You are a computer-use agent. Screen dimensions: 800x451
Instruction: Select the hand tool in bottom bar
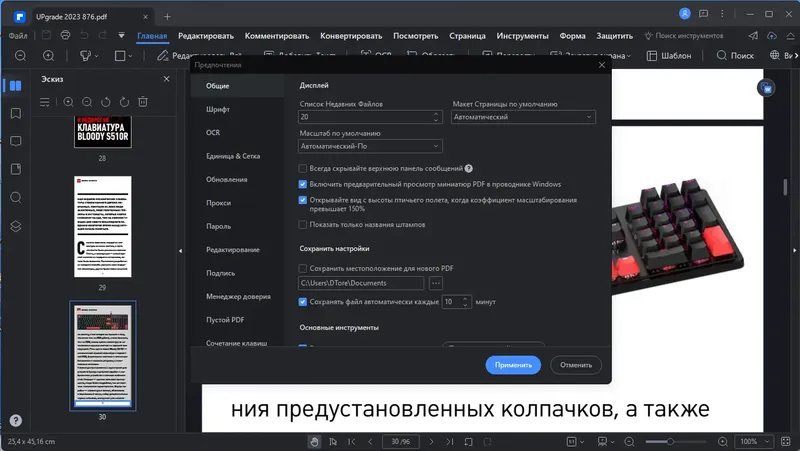[x=314, y=442]
